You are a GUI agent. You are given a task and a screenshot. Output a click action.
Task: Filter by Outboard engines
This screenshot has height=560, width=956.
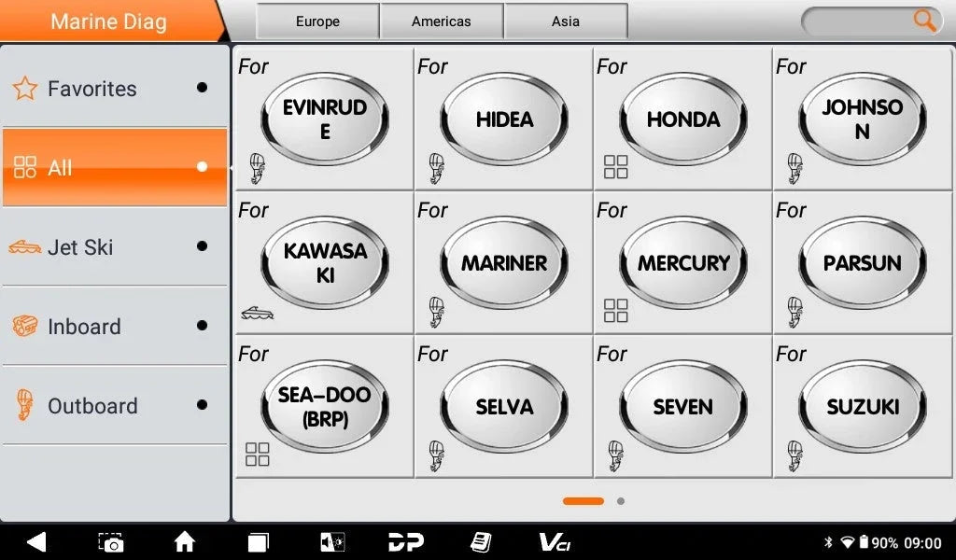115,405
